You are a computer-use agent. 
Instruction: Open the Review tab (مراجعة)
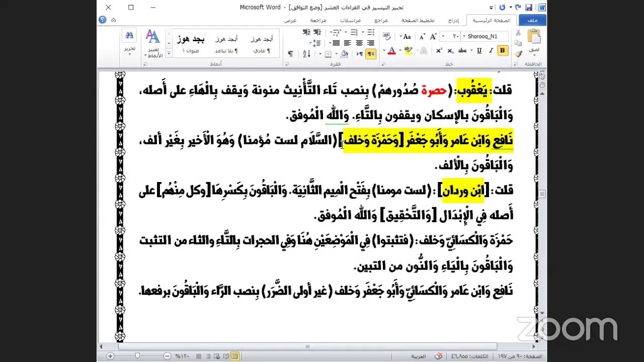[318, 20]
